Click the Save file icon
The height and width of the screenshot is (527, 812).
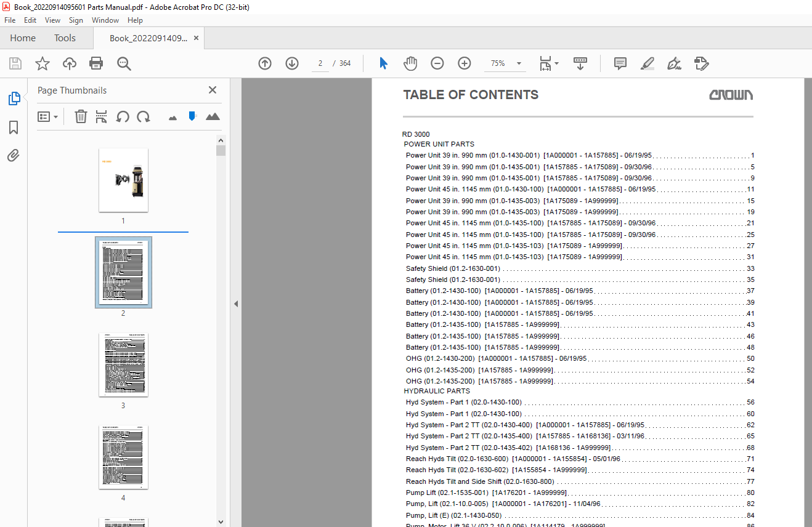[x=15, y=63]
